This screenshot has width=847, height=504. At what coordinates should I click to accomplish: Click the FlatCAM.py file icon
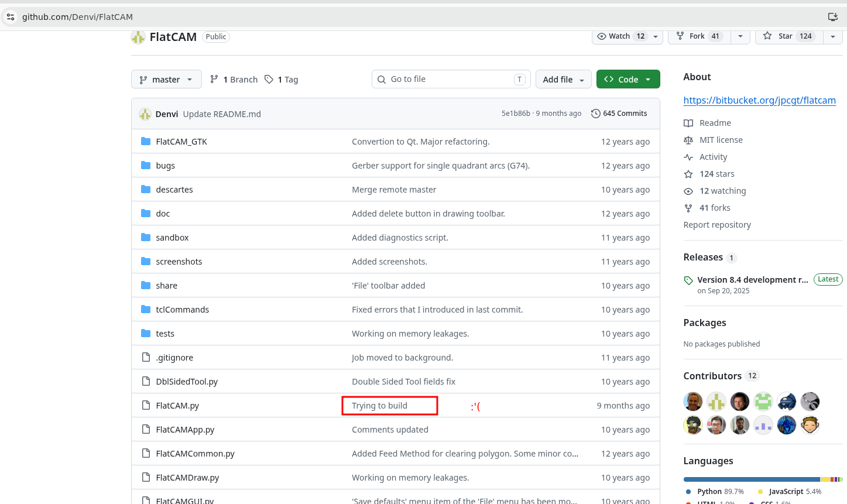(x=146, y=405)
